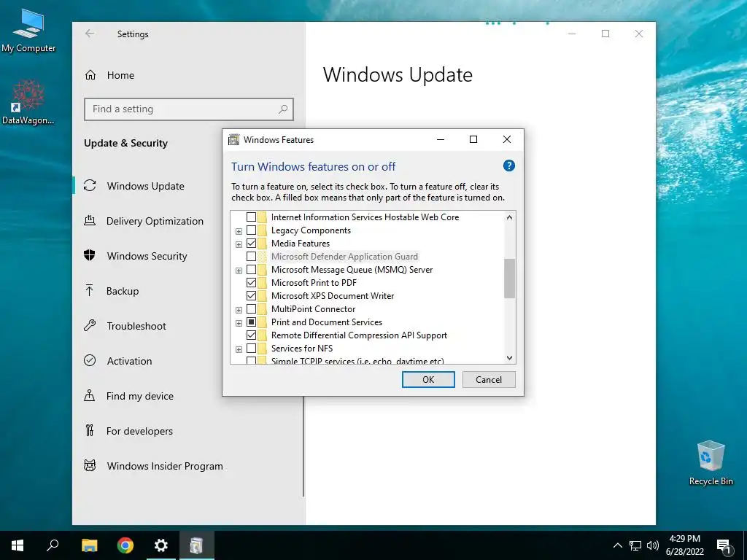Click the features list scrollbar thumb

tap(509, 278)
